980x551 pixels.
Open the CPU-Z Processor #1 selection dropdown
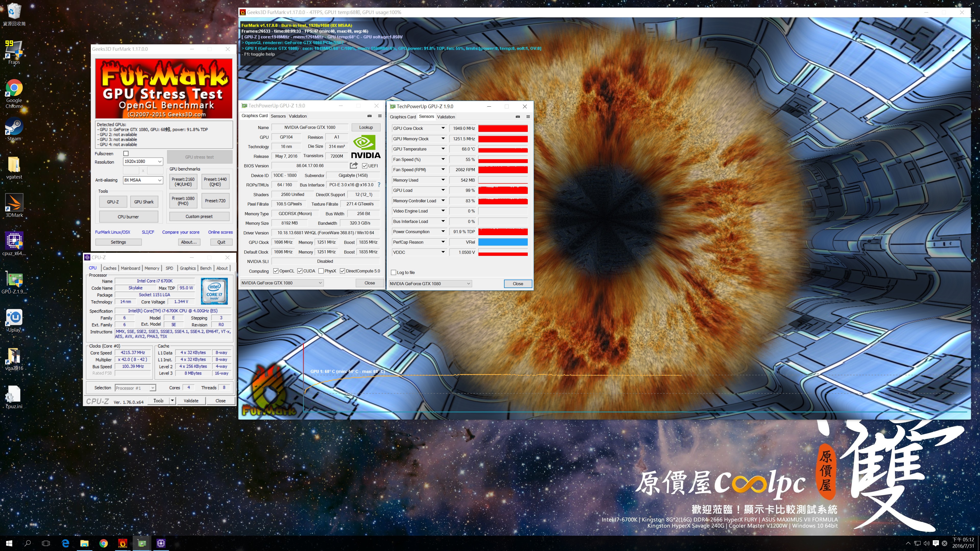(x=136, y=388)
